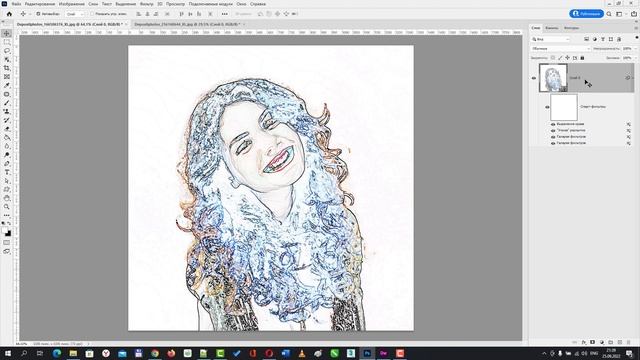Select the Blur tool

point(7,146)
